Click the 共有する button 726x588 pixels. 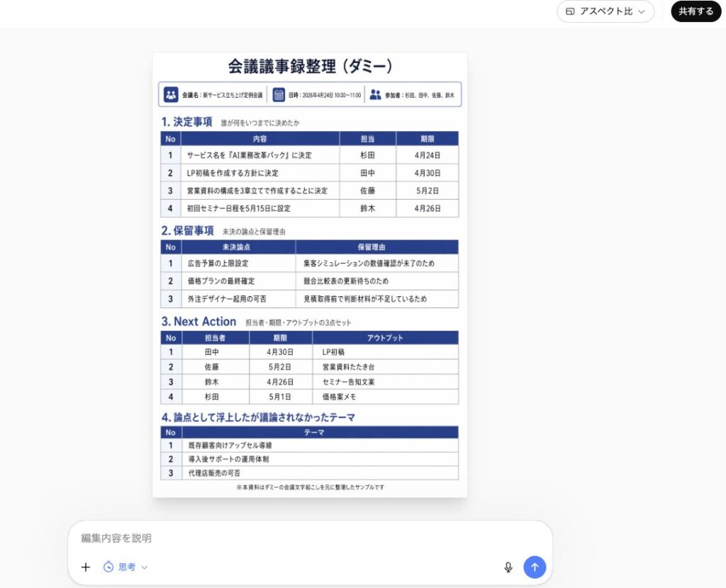[x=696, y=11]
